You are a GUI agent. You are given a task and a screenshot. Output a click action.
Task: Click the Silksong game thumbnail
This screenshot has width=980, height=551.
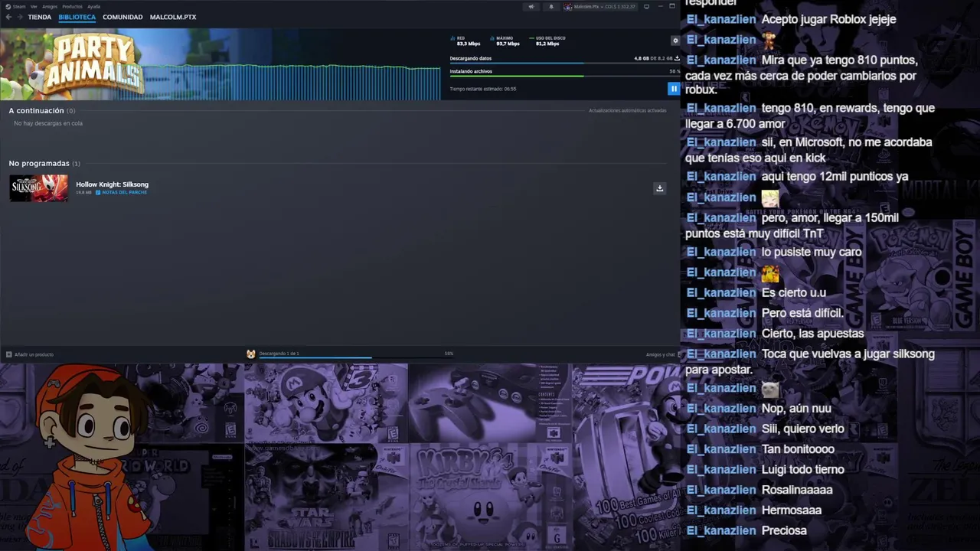[x=38, y=188]
